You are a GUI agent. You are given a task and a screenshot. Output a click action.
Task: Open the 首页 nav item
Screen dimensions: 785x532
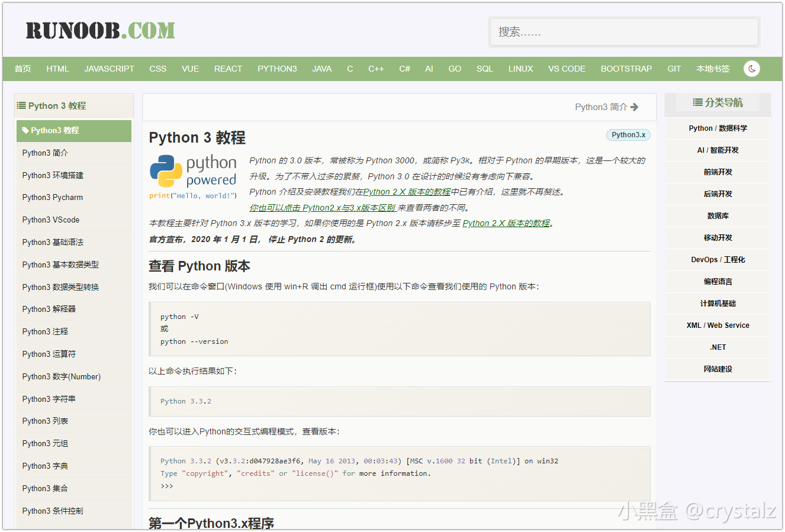[22, 69]
